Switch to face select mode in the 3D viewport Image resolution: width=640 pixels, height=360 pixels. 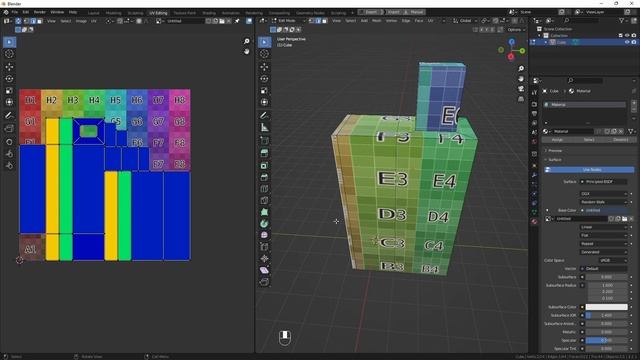click(x=324, y=21)
